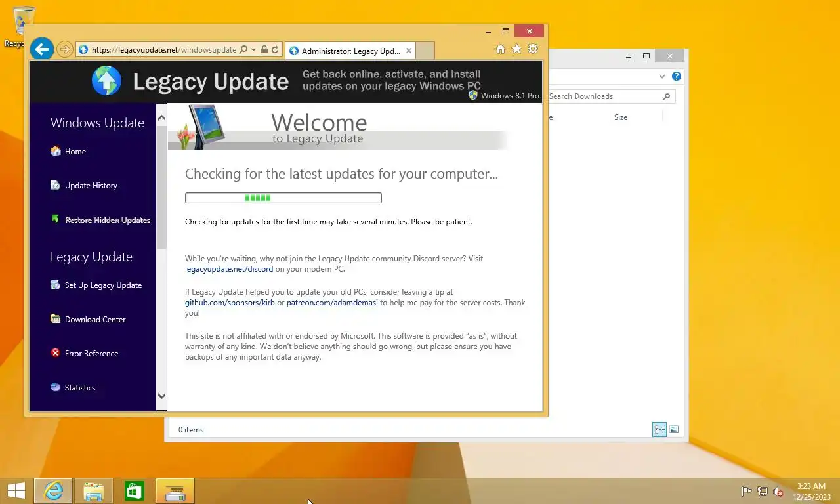Open the github.com/sponsors/kirb link
Viewport: 840px width, 504px height.
point(230,303)
